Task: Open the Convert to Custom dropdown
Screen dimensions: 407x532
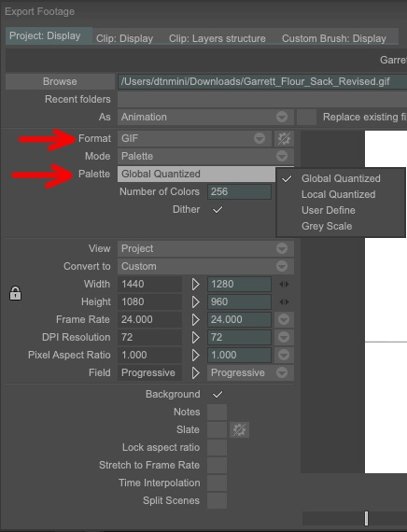Action: pyautogui.click(x=205, y=266)
